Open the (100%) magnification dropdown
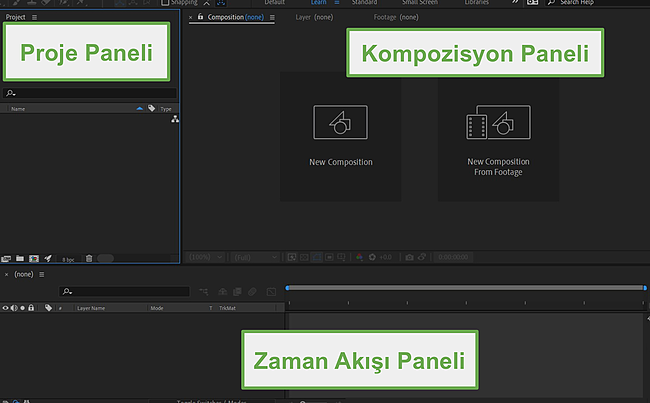The image size is (650, 403). (206, 257)
